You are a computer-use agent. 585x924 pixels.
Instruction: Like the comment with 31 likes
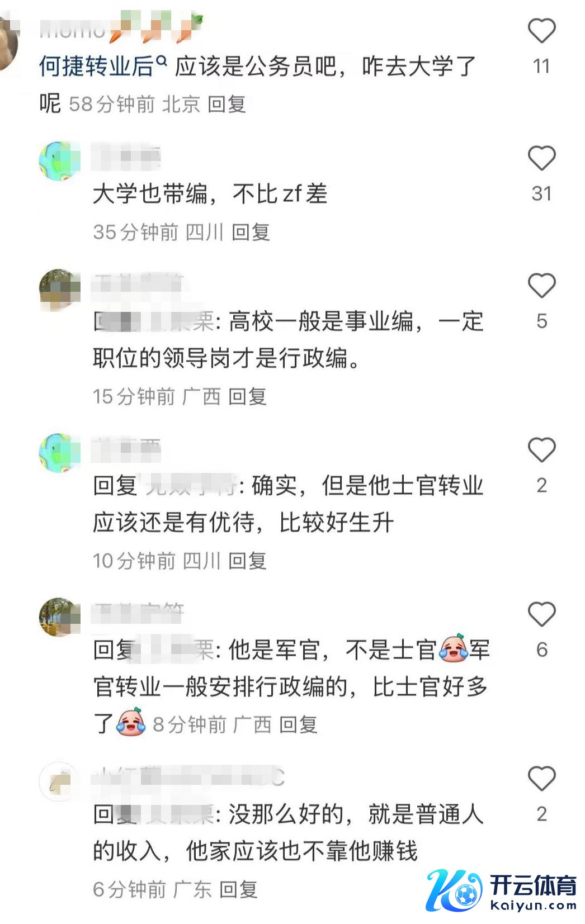click(x=541, y=158)
